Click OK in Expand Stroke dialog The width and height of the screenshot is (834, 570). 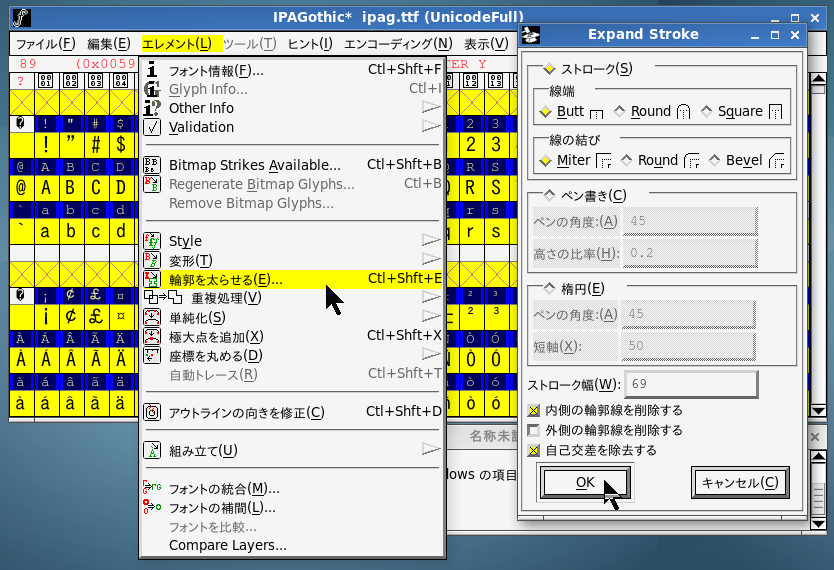(585, 483)
